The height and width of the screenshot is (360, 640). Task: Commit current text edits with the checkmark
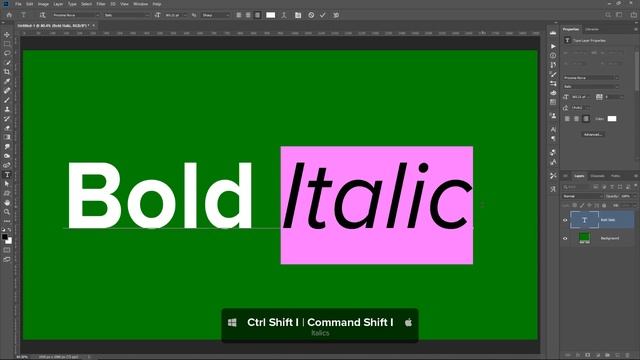tap(323, 15)
